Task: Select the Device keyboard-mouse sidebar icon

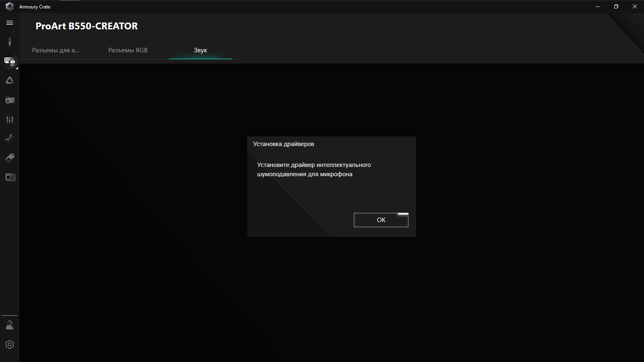Action: [x=10, y=61]
